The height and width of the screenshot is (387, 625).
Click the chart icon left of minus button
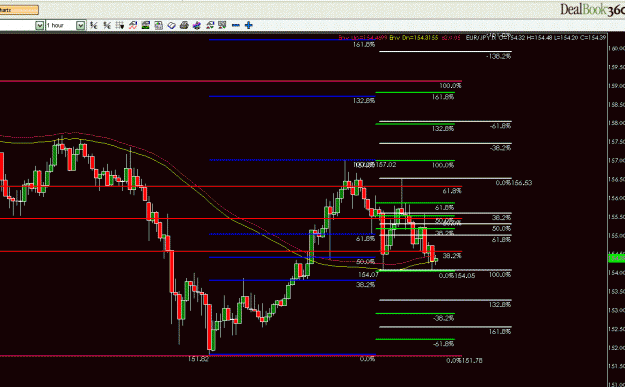pos(222,25)
